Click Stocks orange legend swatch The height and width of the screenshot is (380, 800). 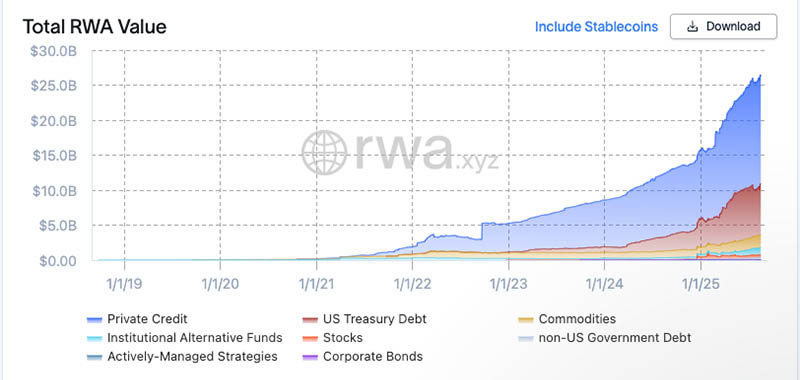(311, 339)
